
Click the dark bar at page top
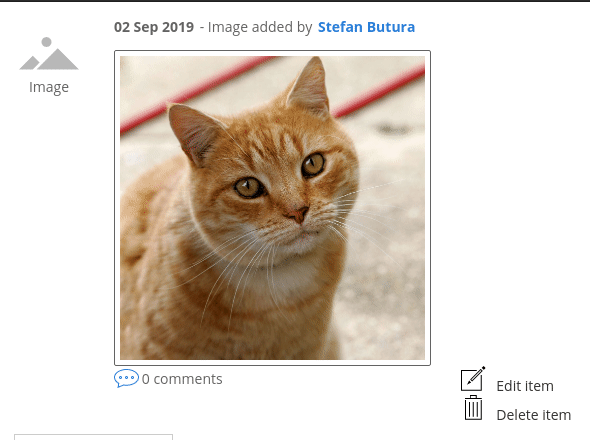295,1
